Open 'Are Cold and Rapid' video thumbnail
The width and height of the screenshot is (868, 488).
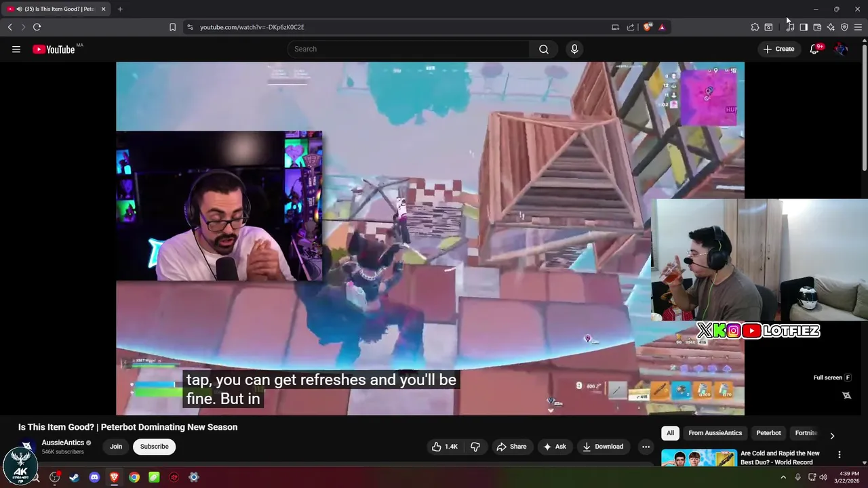[698, 458]
